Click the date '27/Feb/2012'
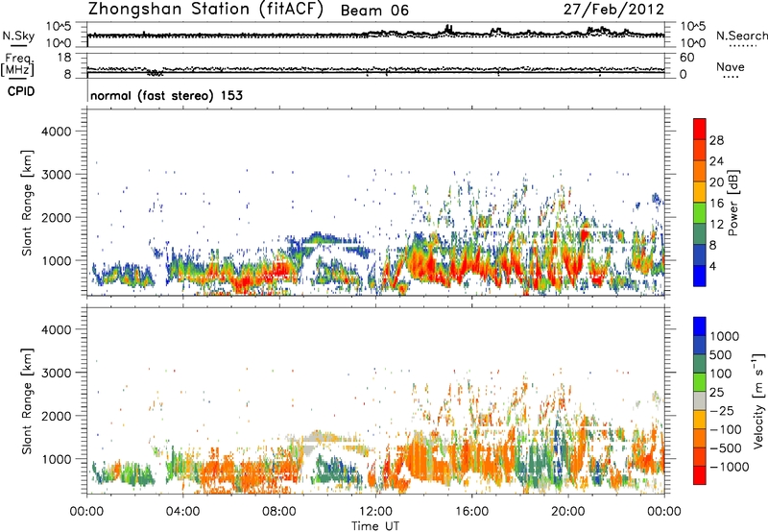 pyautogui.click(x=613, y=10)
